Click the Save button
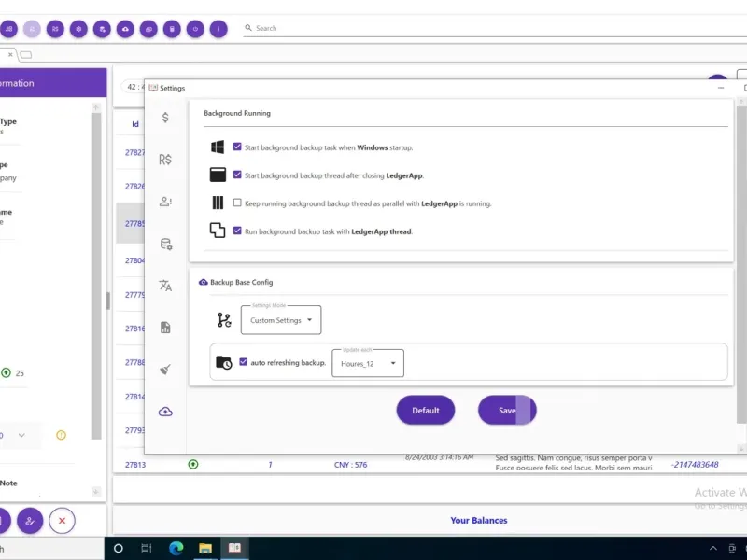 point(507,410)
